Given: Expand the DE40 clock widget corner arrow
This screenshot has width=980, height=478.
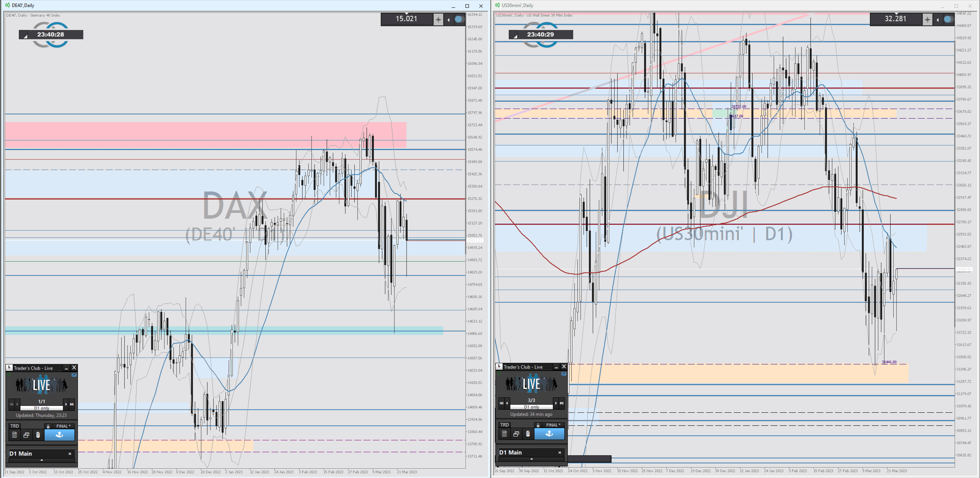Looking at the screenshot, I should tap(25, 36).
